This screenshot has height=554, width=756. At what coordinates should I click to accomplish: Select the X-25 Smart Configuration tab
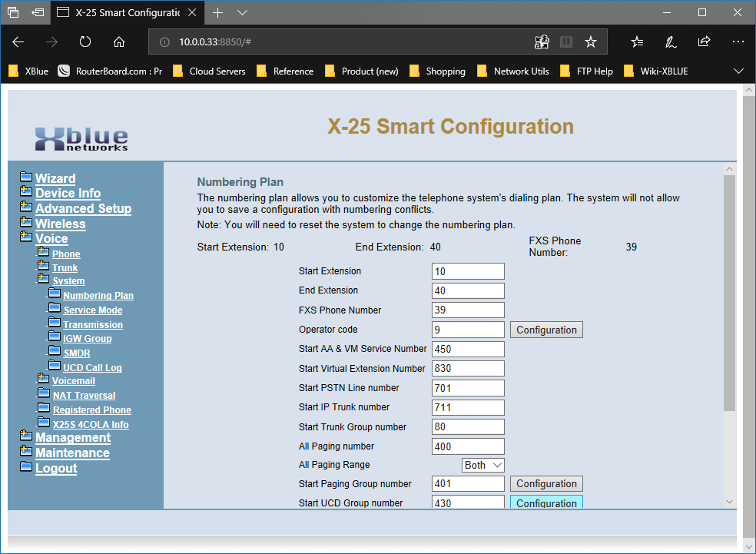[x=127, y=13]
